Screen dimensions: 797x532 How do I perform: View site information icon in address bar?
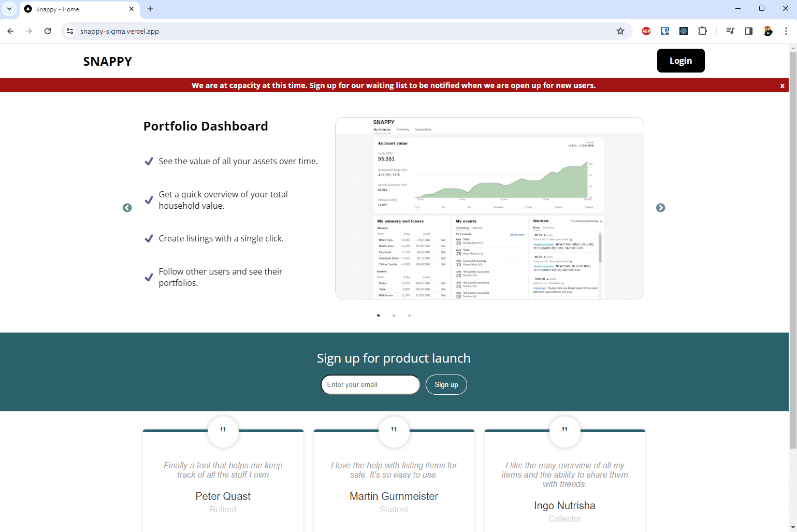(70, 31)
